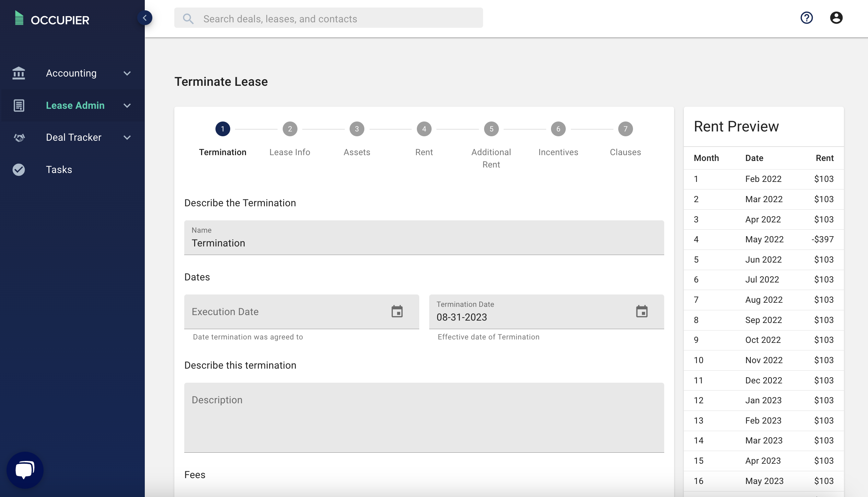Open Termination Date calendar picker
Screen dimensions: 868x497
point(642,312)
